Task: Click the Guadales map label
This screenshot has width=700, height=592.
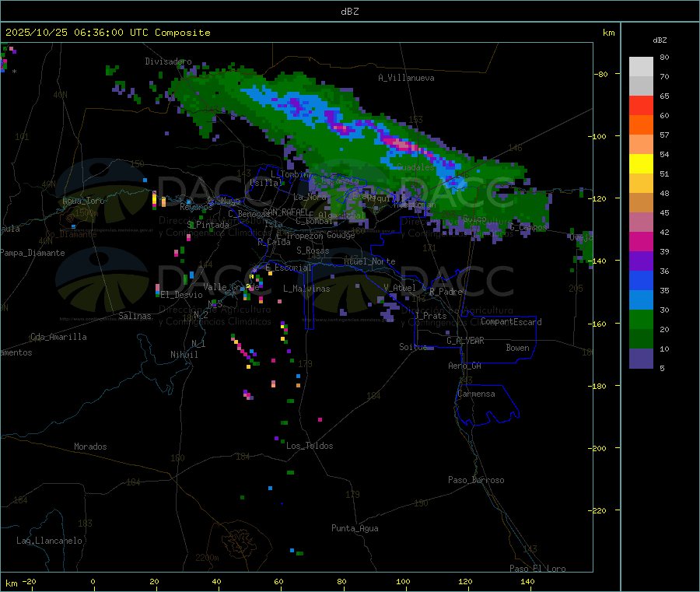Action: (415, 167)
